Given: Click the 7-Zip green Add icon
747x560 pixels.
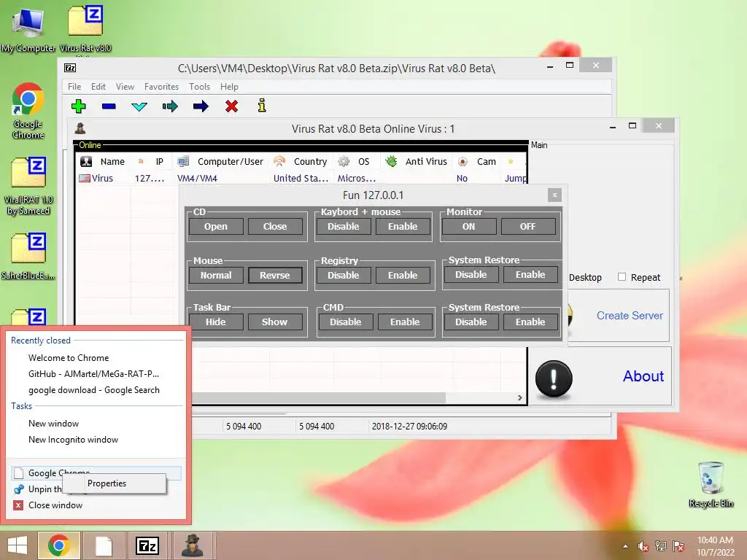Looking at the screenshot, I should pos(79,106).
